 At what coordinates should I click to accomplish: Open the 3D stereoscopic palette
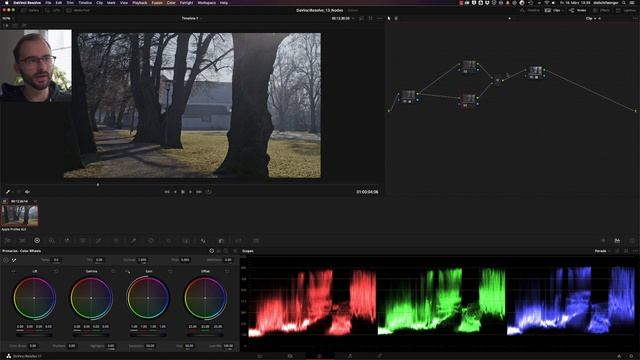(256, 241)
